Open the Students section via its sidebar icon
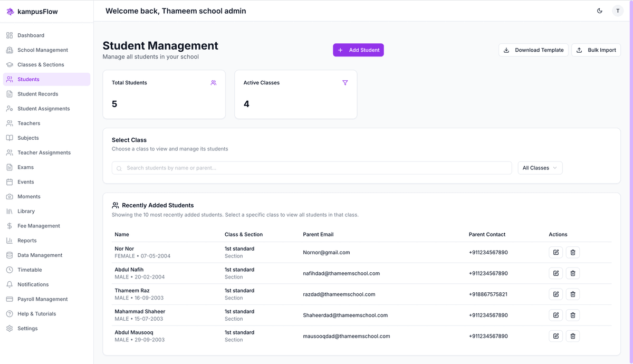The height and width of the screenshot is (364, 633). click(9, 79)
